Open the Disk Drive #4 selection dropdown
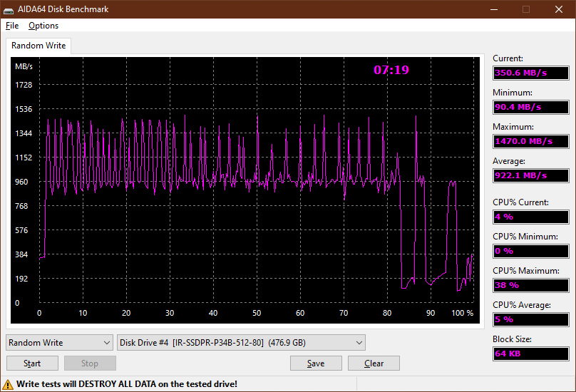The image size is (576, 392). [241, 343]
